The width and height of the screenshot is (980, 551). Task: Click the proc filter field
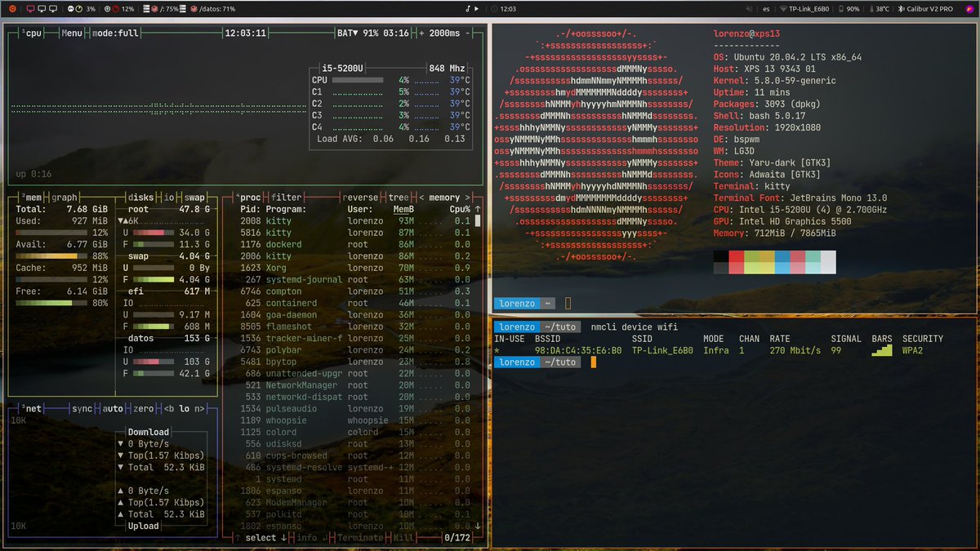click(x=287, y=198)
